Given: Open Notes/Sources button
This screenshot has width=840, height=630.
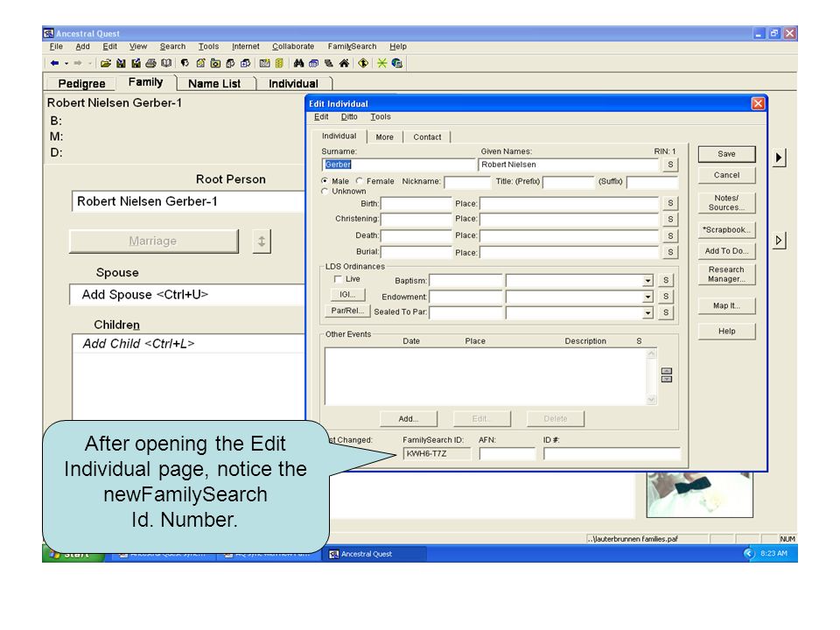Looking at the screenshot, I should pos(726,202).
